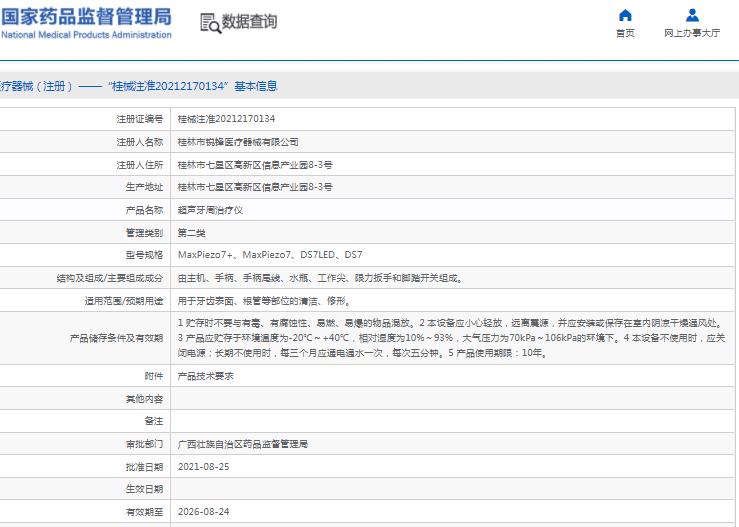
Task: Select registration number value 桂械注准20212170134 in table
Action: (x=226, y=118)
